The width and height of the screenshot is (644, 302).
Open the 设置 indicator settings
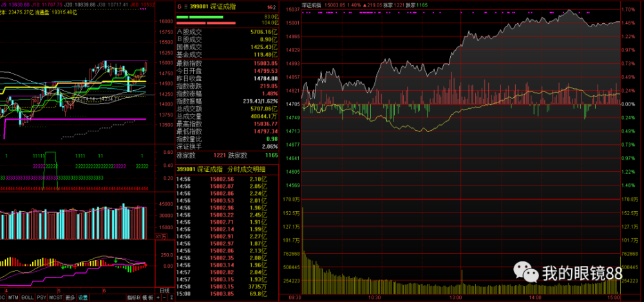pyautogui.click(x=82, y=297)
